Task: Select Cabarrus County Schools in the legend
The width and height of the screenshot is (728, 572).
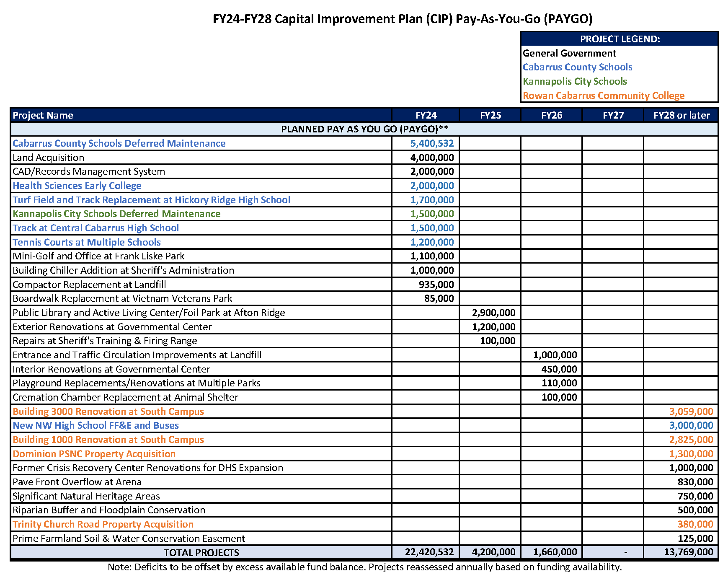Action: 577,67
